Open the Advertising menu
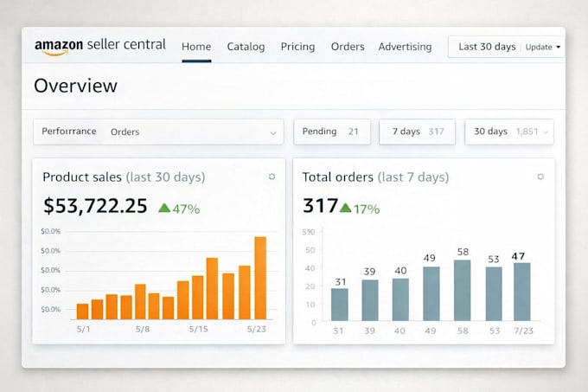The height and width of the screenshot is (392, 588). point(405,47)
